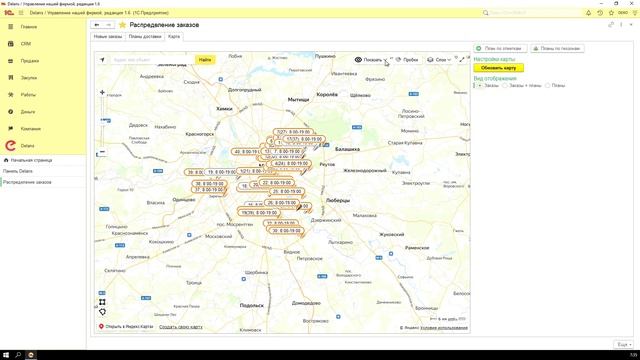Viewport: 640px width, 360px height.
Task: Open the main menu hamburger icon
Action: tap(21, 13)
